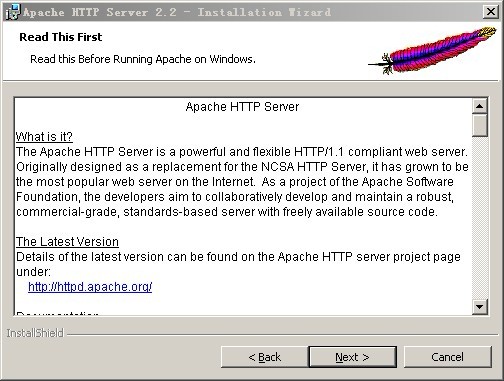Click the scrollbar track below the thumb
Viewport: 504px width, 381px height.
480,217
